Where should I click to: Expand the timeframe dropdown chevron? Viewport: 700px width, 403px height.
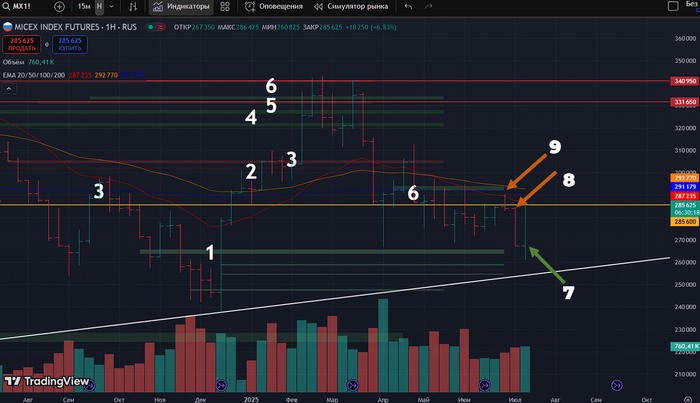[112, 6]
